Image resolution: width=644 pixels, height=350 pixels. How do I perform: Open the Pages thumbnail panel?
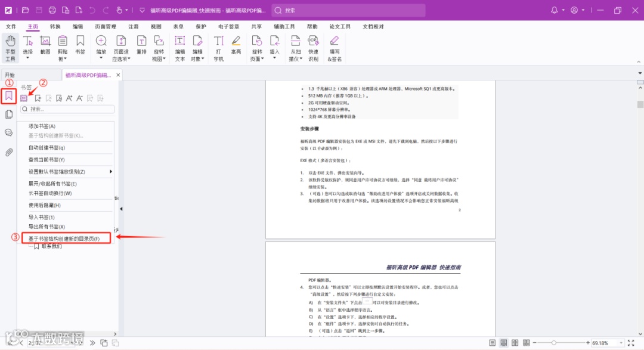click(8, 114)
